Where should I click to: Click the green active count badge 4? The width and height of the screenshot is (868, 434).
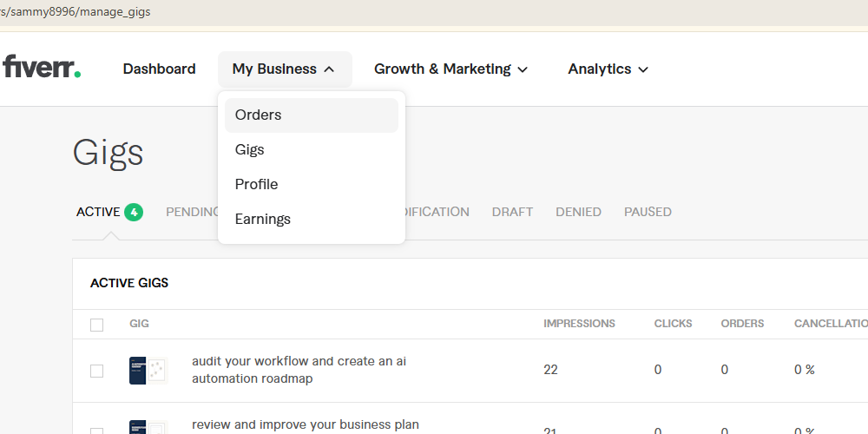click(x=134, y=212)
